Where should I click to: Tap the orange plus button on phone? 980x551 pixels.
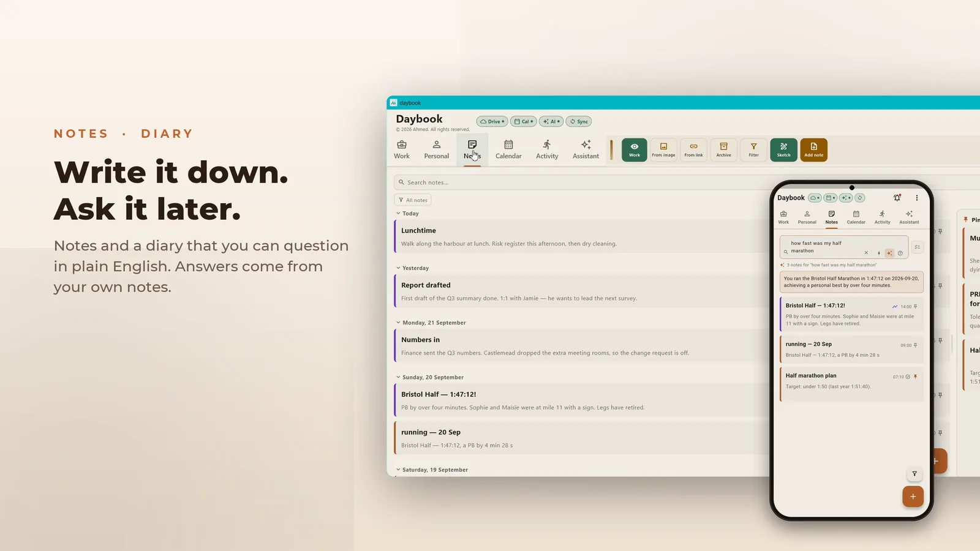coord(913,497)
